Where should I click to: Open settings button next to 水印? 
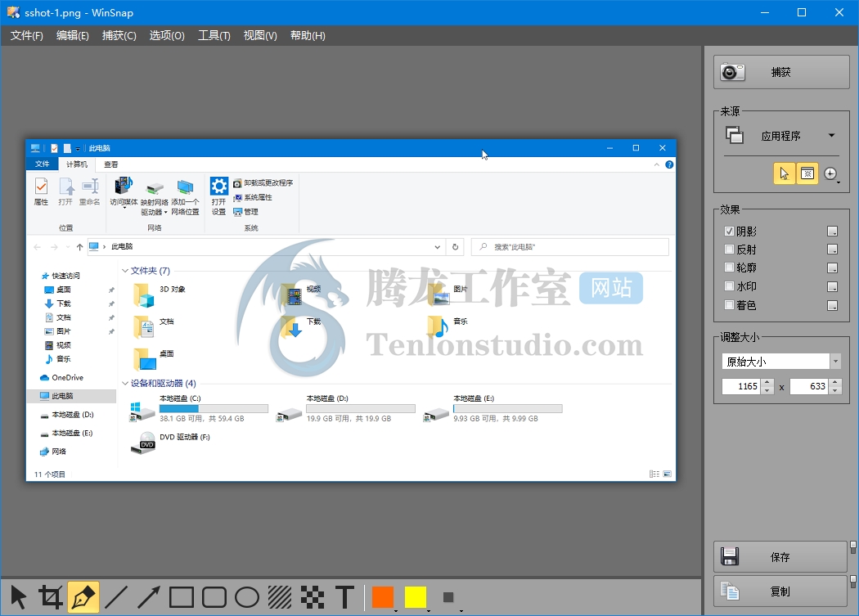tap(832, 286)
